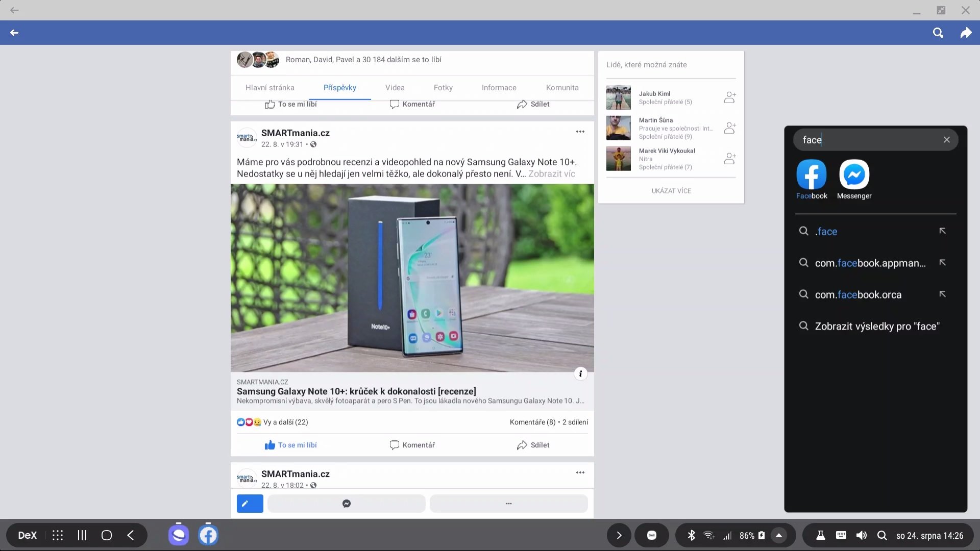Open Martin Šůna profile thumbnail

point(619,128)
